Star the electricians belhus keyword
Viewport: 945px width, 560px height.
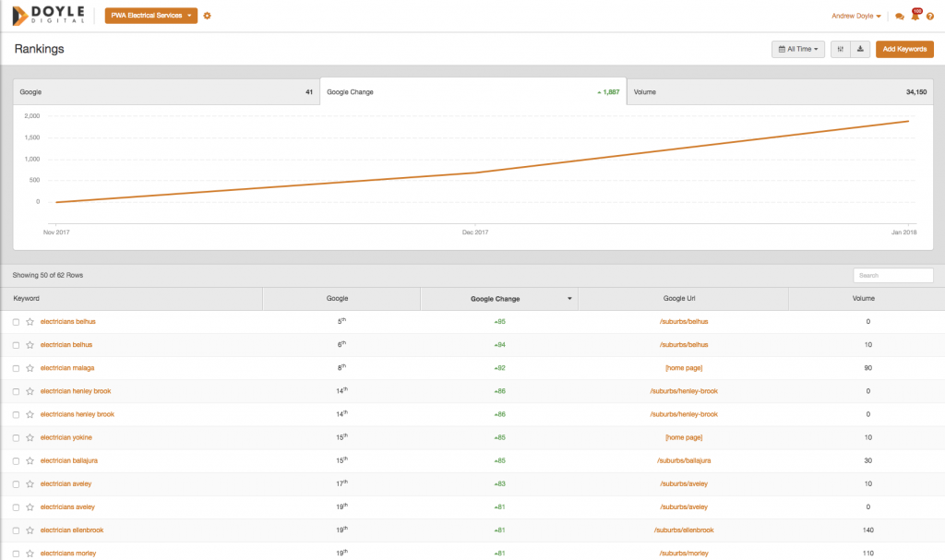[30, 322]
